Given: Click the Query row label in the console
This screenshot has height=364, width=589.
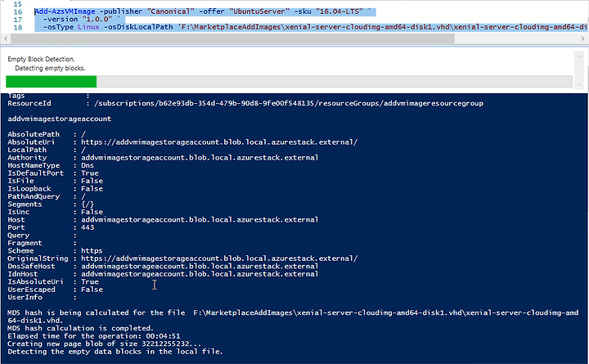Looking at the screenshot, I should (x=18, y=236).
